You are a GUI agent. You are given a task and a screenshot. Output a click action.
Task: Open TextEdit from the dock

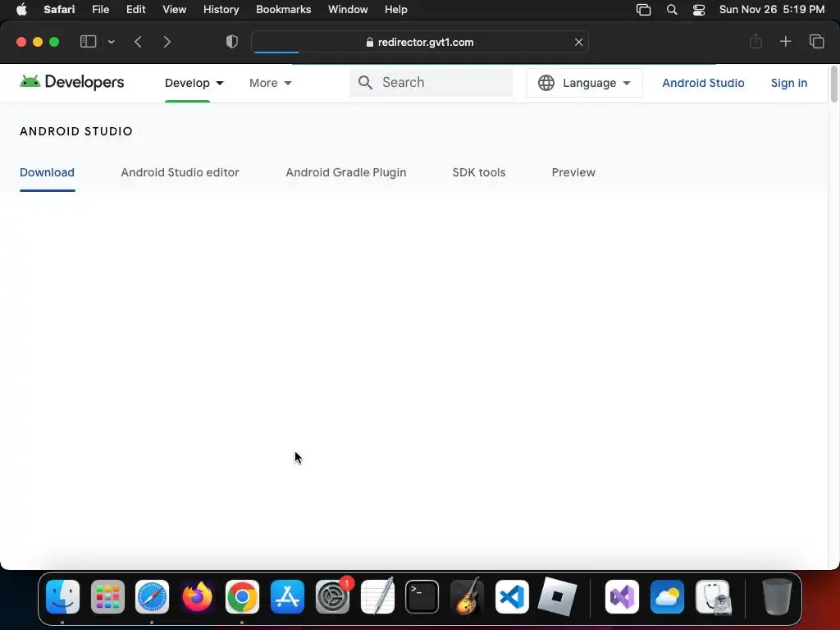tap(377, 596)
